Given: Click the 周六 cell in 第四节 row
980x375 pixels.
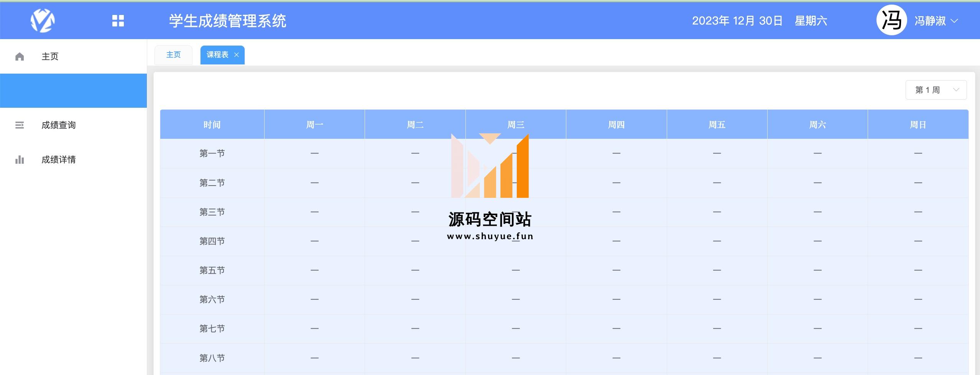Looking at the screenshot, I should (817, 241).
